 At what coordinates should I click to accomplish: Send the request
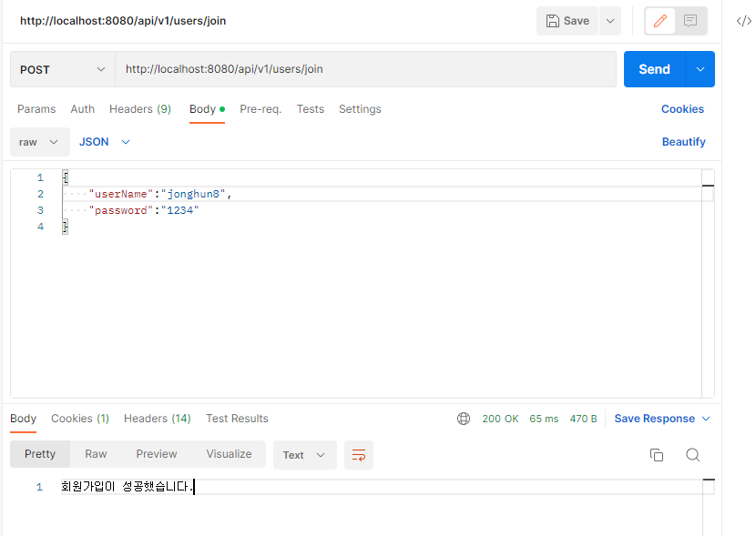click(x=654, y=69)
